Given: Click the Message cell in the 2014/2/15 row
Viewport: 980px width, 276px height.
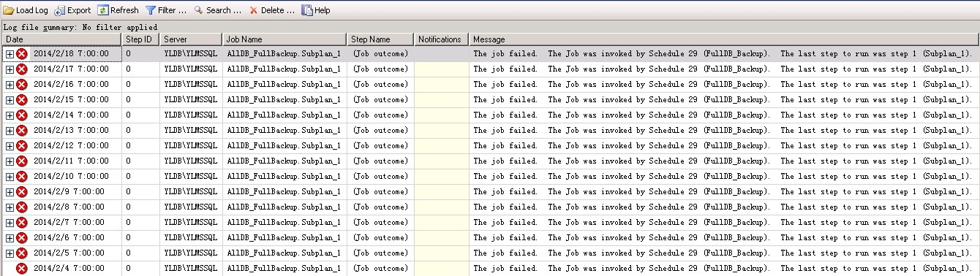Looking at the screenshot, I should click(724, 100).
